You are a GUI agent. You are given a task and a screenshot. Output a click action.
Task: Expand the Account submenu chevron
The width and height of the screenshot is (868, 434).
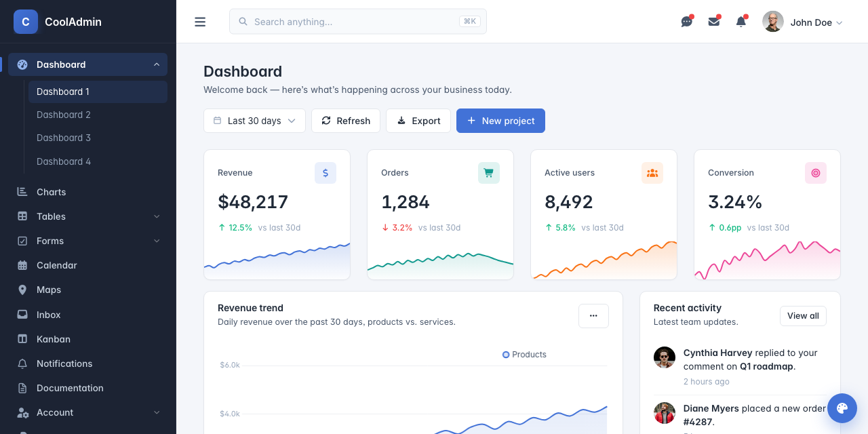(x=157, y=412)
